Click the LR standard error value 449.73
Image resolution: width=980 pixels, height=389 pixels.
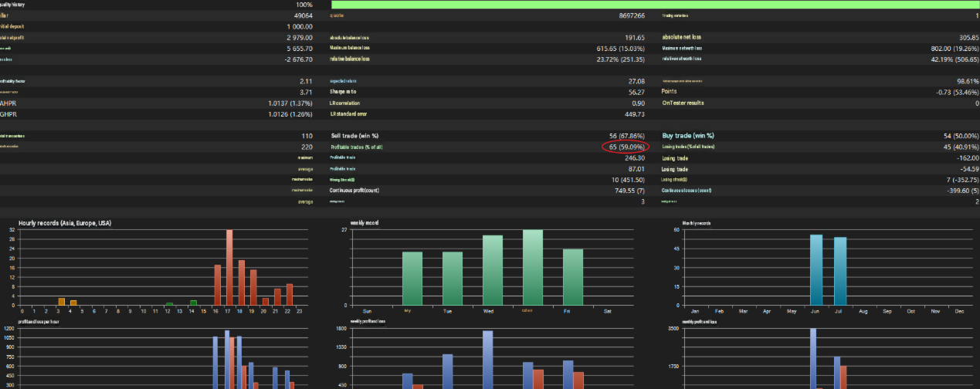tap(636, 113)
